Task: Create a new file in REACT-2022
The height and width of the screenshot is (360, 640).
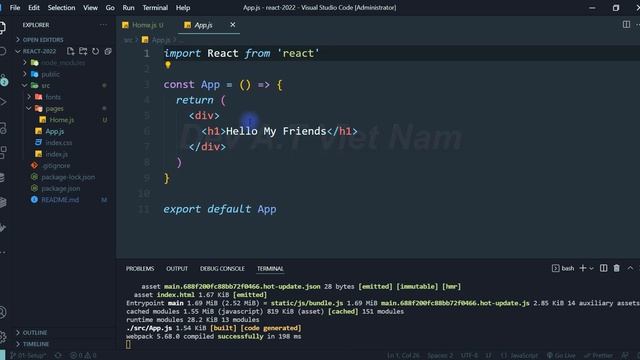Action: pyautogui.click(x=71, y=51)
